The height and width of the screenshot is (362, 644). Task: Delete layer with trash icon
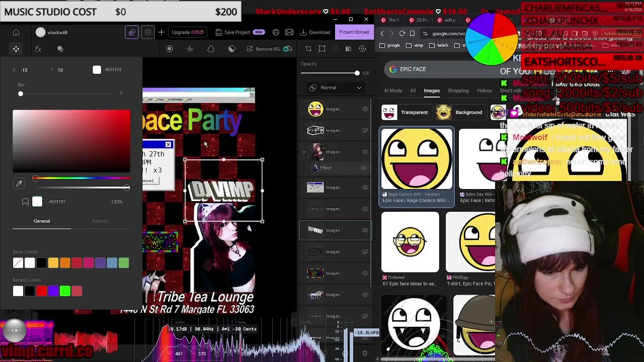365,353
